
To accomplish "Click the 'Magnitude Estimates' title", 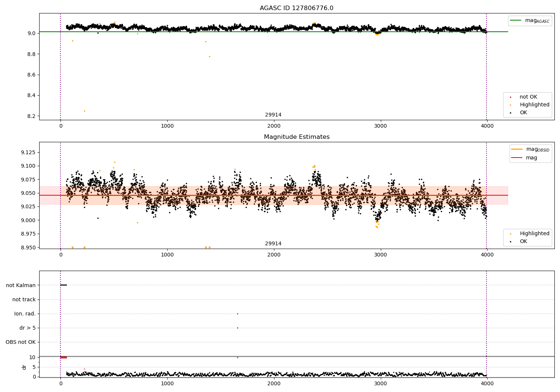I will click(x=296, y=137).
